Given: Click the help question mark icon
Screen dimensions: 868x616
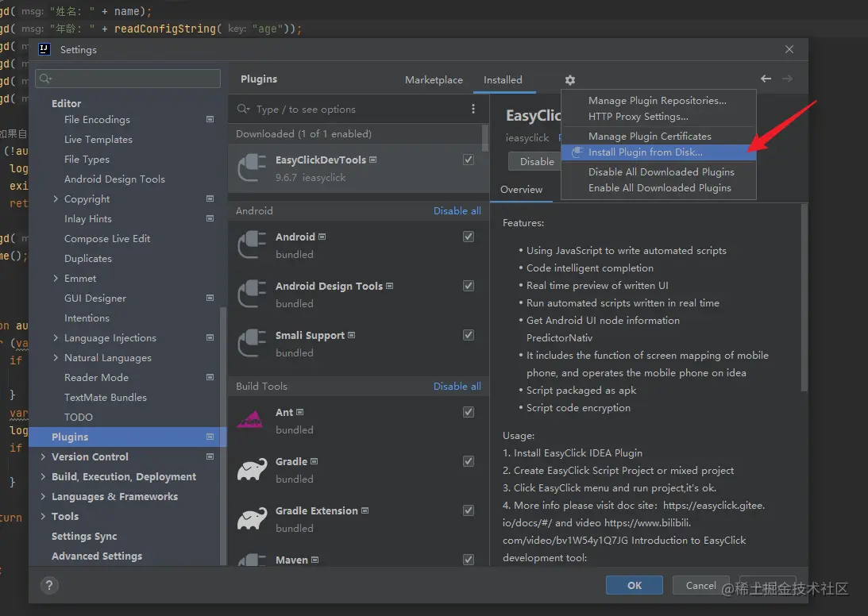Looking at the screenshot, I should [47, 586].
